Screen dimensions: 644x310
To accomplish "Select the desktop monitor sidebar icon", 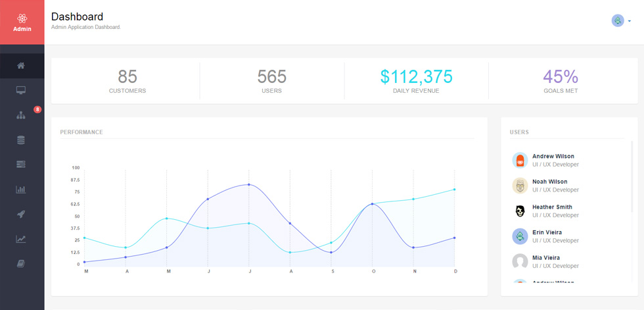I will (21, 90).
